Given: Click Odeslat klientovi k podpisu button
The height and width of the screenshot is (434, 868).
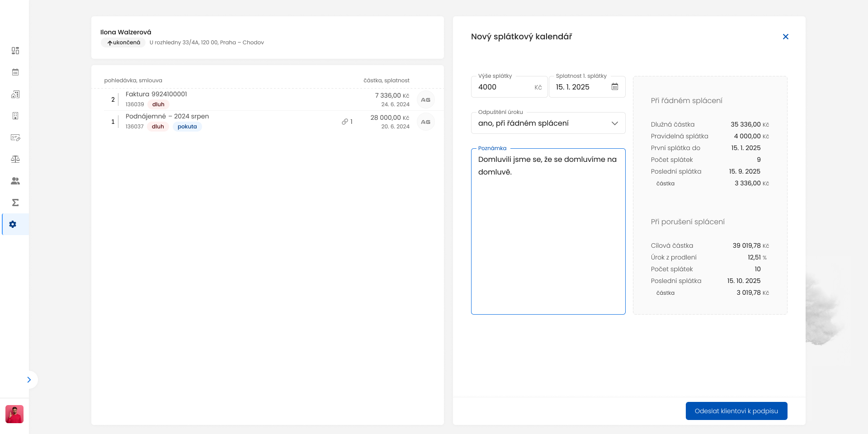Looking at the screenshot, I should pyautogui.click(x=736, y=411).
